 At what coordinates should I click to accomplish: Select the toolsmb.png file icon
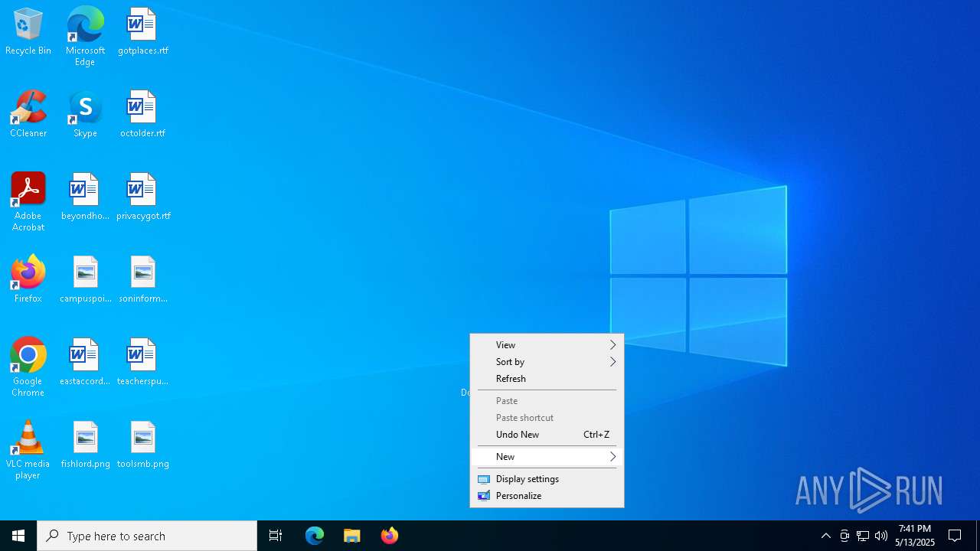142,445
